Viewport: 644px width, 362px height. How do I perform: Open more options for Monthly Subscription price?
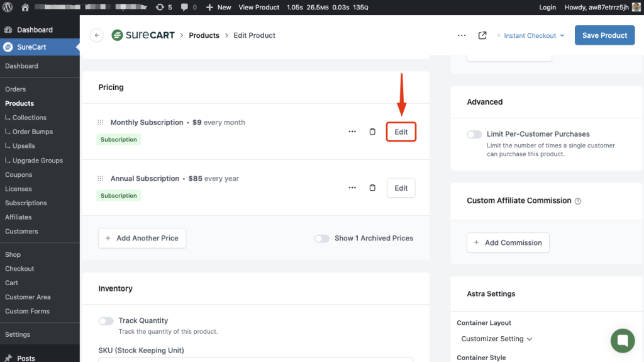(x=352, y=132)
